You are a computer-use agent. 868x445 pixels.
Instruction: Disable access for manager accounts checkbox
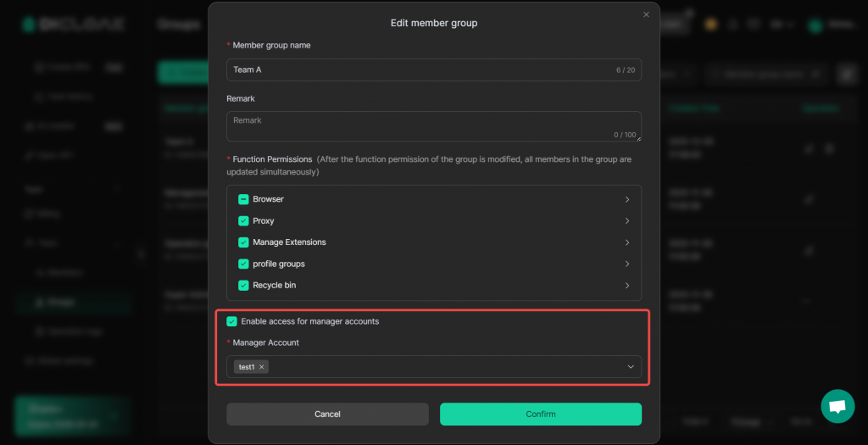coord(231,322)
